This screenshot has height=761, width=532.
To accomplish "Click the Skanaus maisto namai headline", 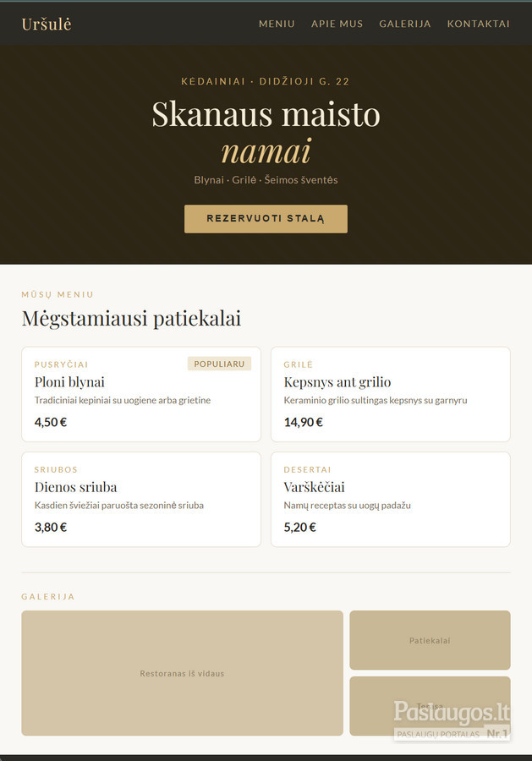I will pos(266,133).
